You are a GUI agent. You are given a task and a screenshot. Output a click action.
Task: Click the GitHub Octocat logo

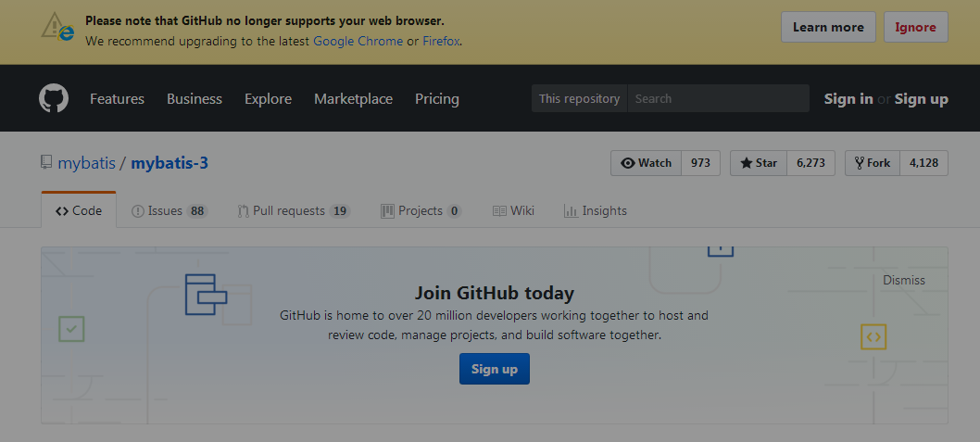54,98
